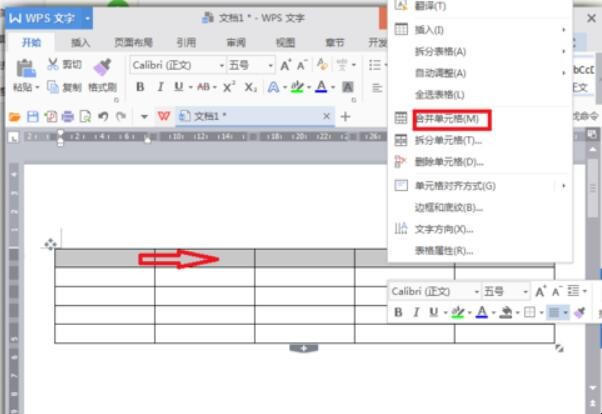This screenshot has height=414, width=602.
Task: Toggle Italic in the mini toolbar
Action: click(x=416, y=312)
